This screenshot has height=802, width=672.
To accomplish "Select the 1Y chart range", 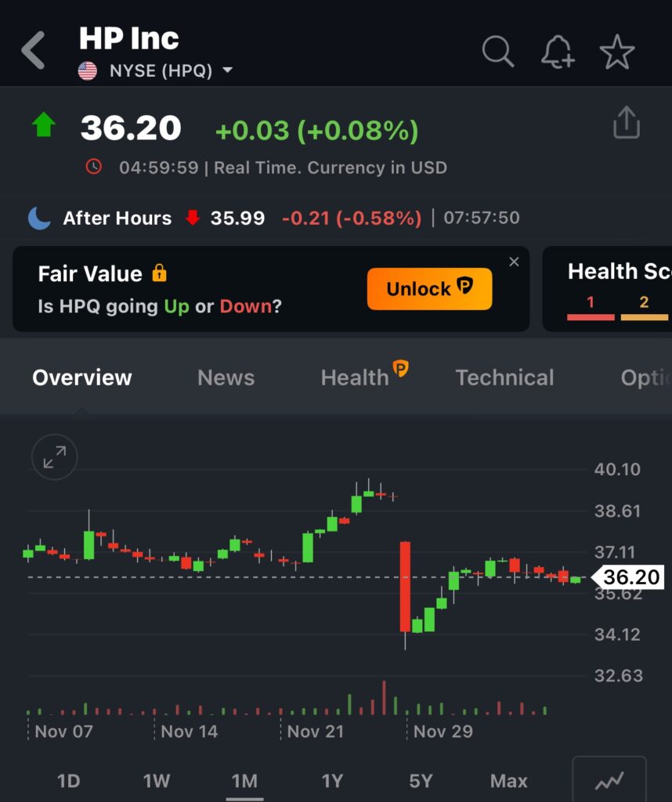I will [332, 781].
